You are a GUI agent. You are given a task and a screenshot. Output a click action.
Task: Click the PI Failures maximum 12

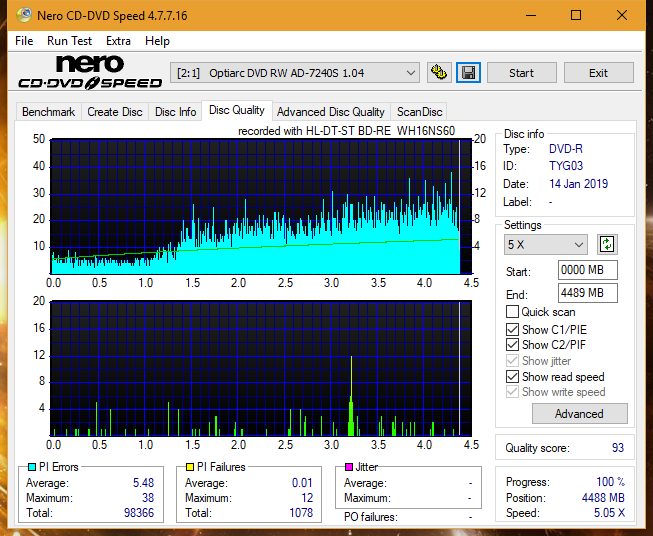[x=307, y=498]
